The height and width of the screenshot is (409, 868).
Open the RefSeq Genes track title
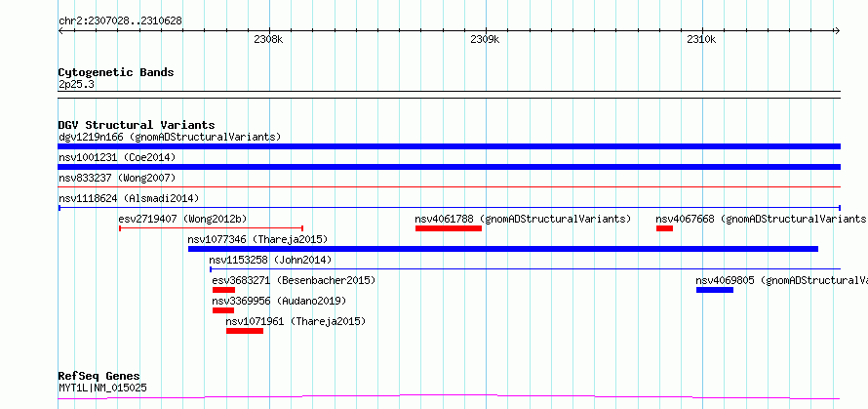click(99, 377)
